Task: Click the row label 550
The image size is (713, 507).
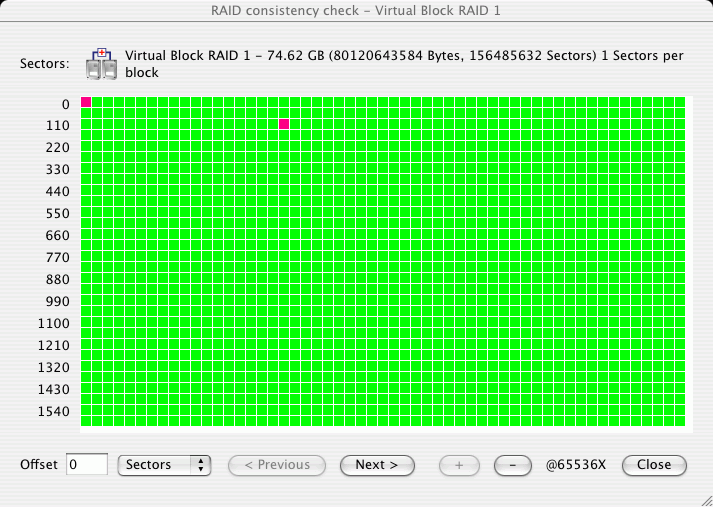Action: [57, 213]
